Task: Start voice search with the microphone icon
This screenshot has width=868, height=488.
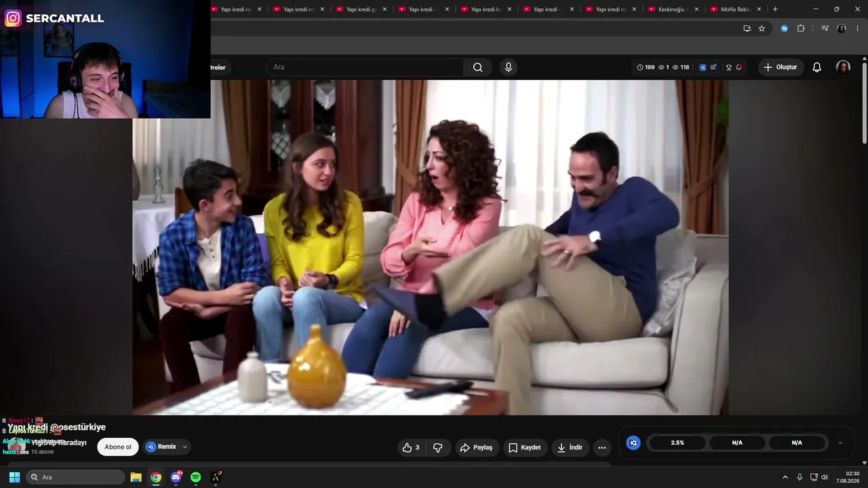Action: 509,67
